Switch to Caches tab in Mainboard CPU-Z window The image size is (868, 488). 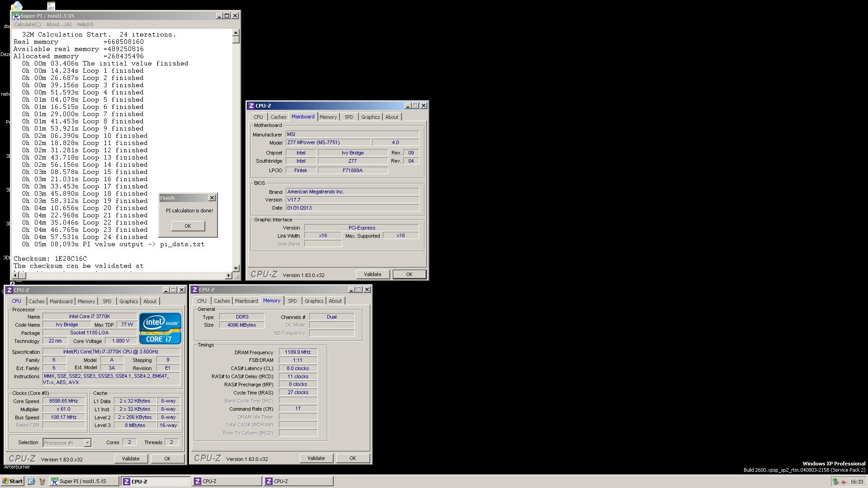[278, 117]
